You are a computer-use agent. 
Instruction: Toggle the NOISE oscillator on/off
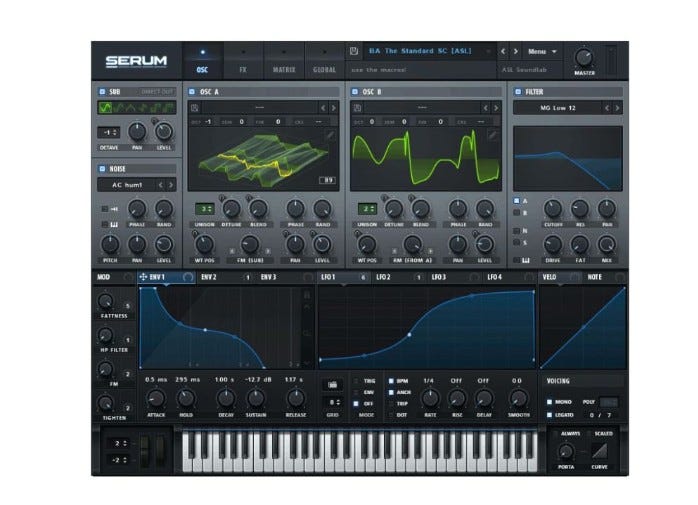[102, 169]
